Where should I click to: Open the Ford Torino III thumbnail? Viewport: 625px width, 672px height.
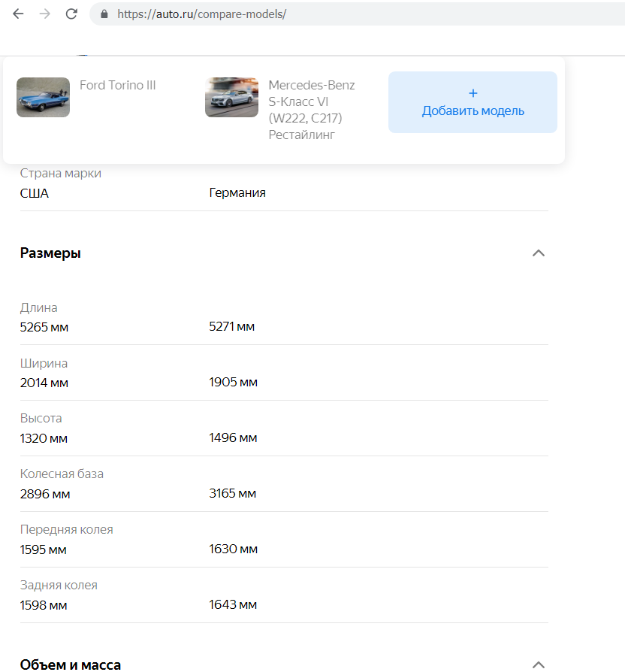coord(43,98)
